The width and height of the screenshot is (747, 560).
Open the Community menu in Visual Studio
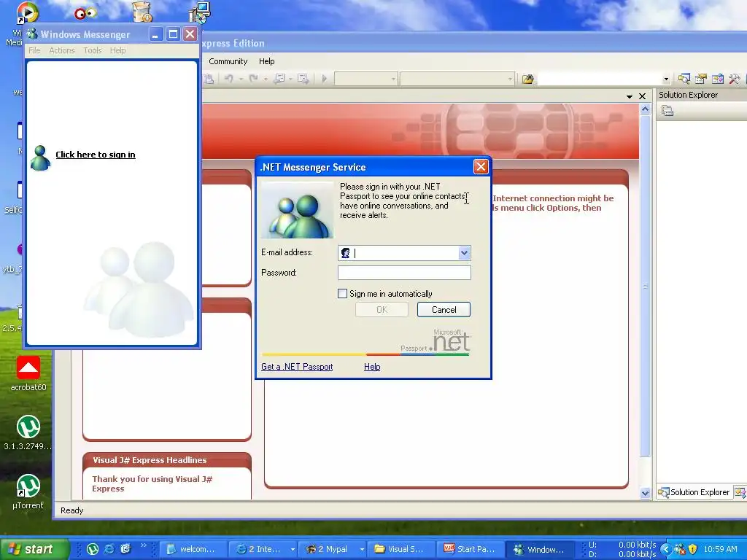click(x=228, y=61)
